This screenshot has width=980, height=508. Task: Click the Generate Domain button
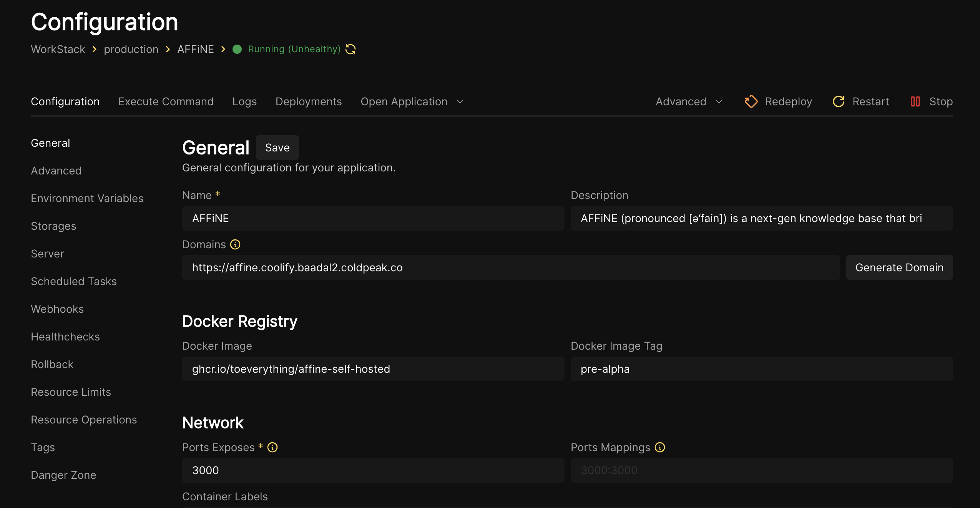click(899, 267)
